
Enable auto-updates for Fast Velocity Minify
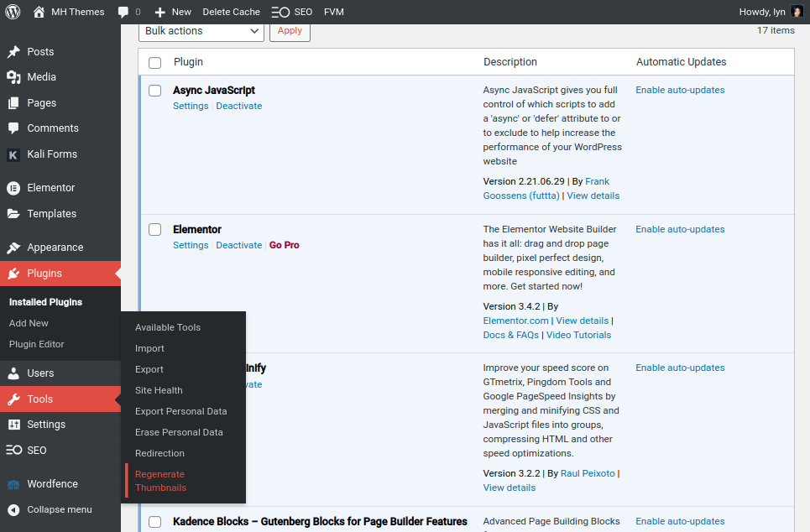pos(680,368)
